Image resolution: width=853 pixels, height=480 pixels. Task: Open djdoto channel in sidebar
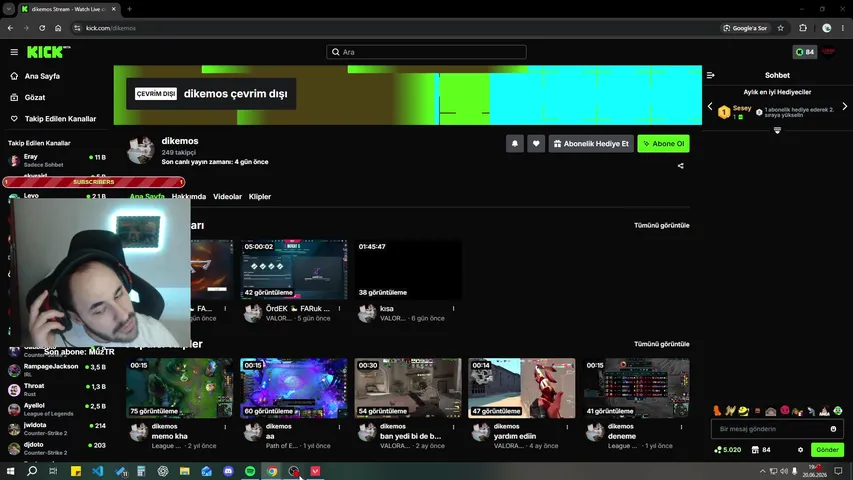(57, 448)
